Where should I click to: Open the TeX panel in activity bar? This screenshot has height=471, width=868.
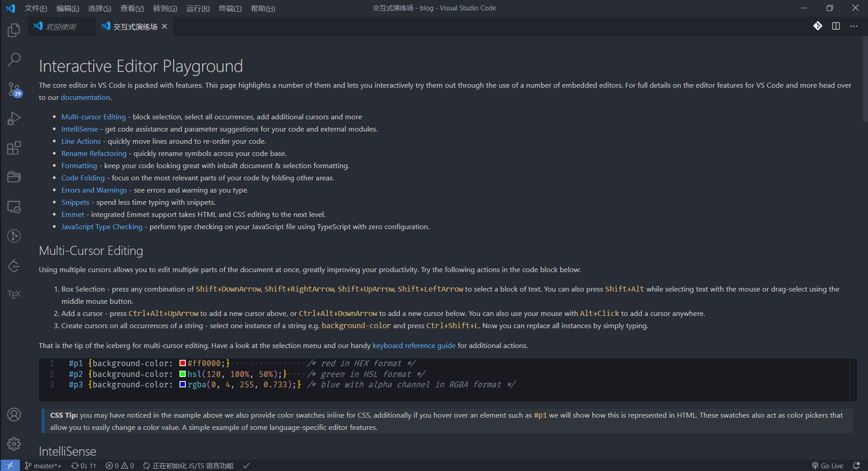click(x=14, y=294)
